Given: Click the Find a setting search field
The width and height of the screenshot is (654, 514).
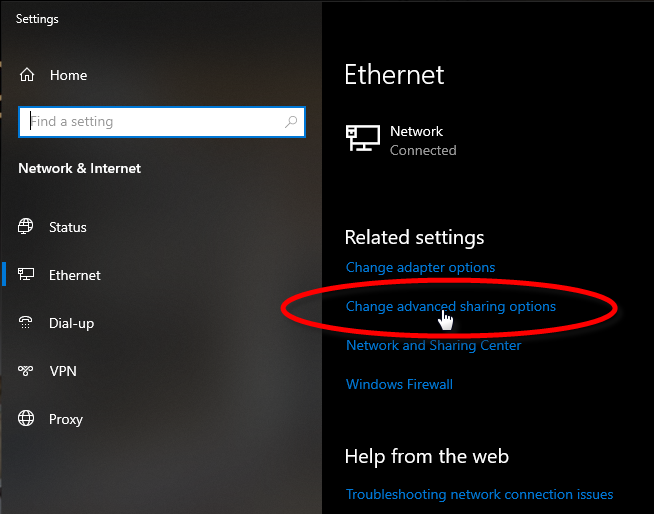Looking at the screenshot, I should [x=150, y=122].
